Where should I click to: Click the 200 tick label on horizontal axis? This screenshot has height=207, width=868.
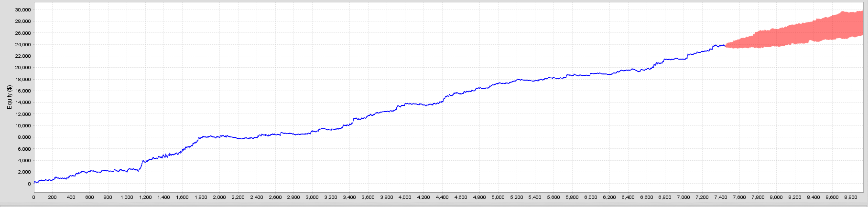[x=52, y=197]
